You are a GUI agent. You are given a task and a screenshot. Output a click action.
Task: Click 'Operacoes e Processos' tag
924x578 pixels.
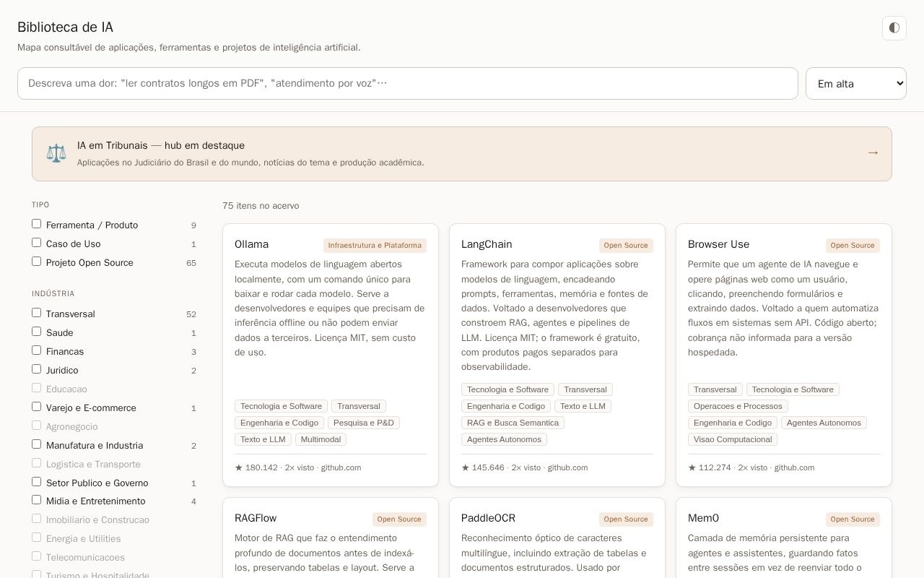[738, 406]
